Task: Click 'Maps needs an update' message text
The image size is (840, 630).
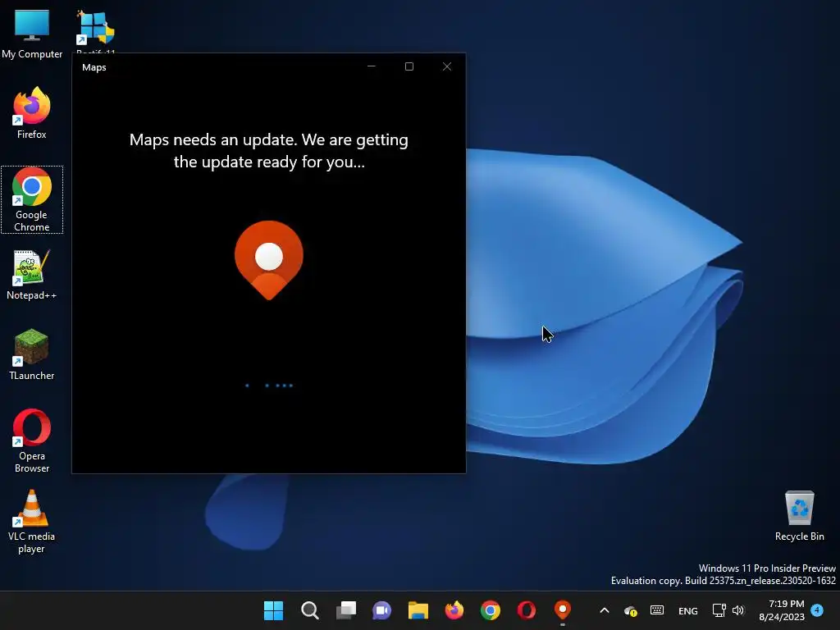Action: pos(269,151)
